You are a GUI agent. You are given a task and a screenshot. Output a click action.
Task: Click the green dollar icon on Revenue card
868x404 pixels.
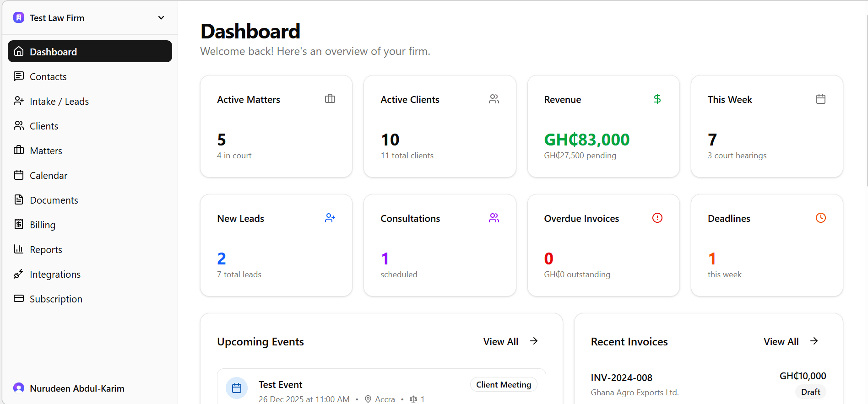coord(657,99)
